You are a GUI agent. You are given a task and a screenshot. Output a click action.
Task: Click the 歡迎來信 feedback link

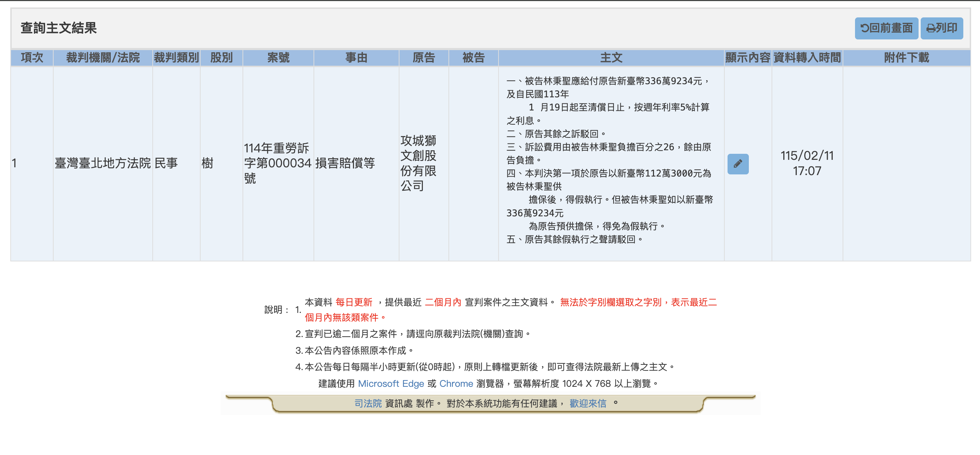pyautogui.click(x=587, y=403)
